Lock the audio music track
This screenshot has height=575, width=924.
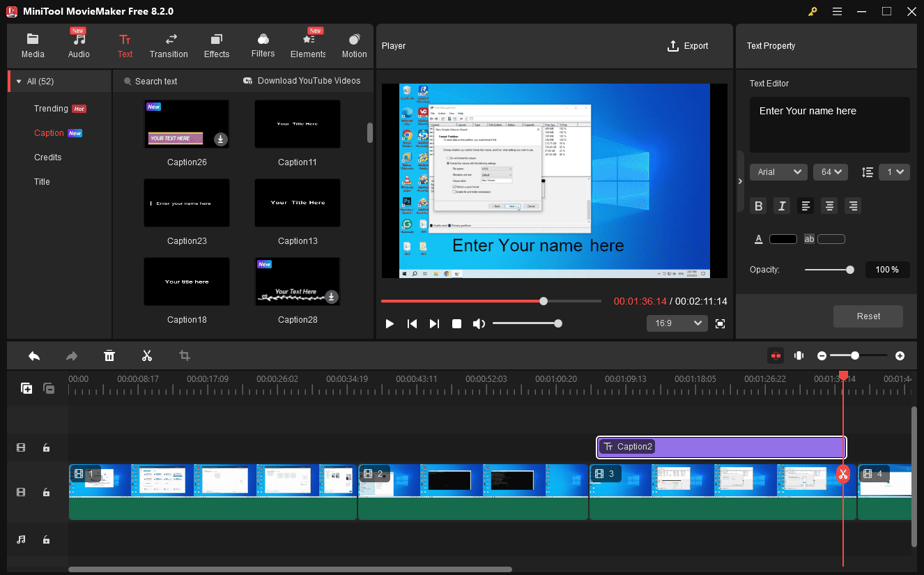[46, 539]
